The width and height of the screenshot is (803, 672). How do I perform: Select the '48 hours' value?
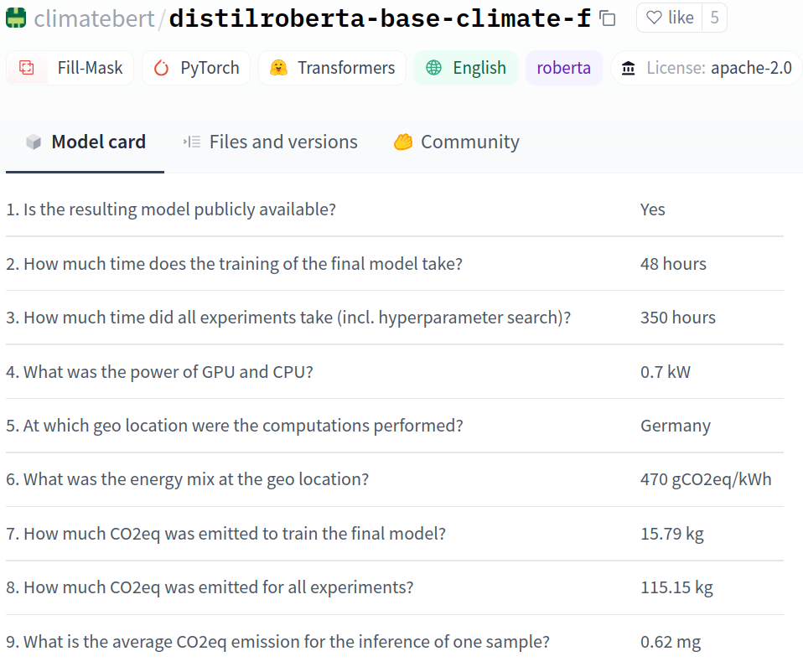coord(673,264)
